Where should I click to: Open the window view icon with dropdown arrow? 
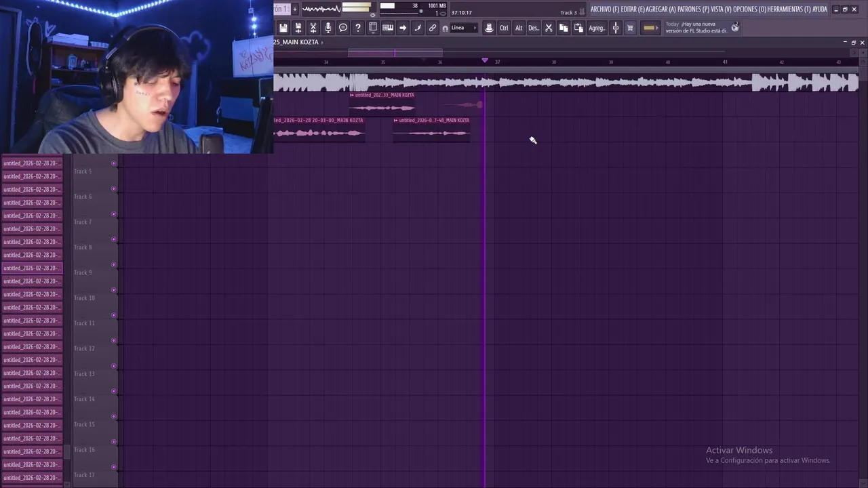(373, 28)
